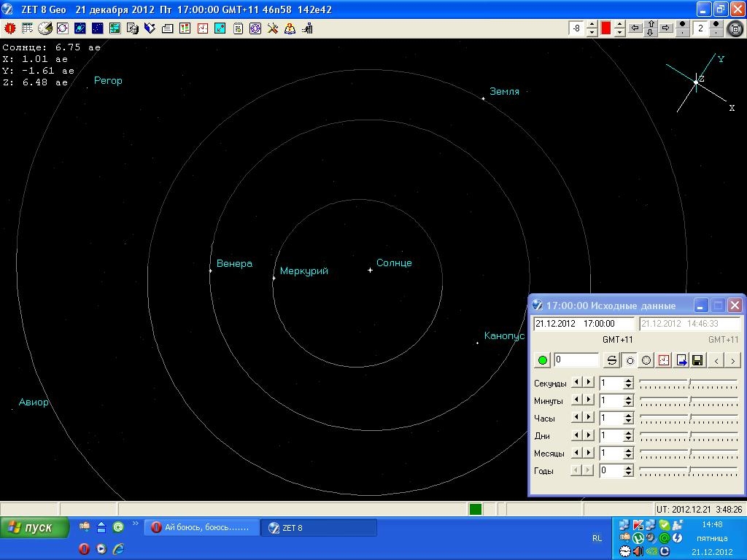
Task: Open the tables grid toolbar icon
Action: 27,28
